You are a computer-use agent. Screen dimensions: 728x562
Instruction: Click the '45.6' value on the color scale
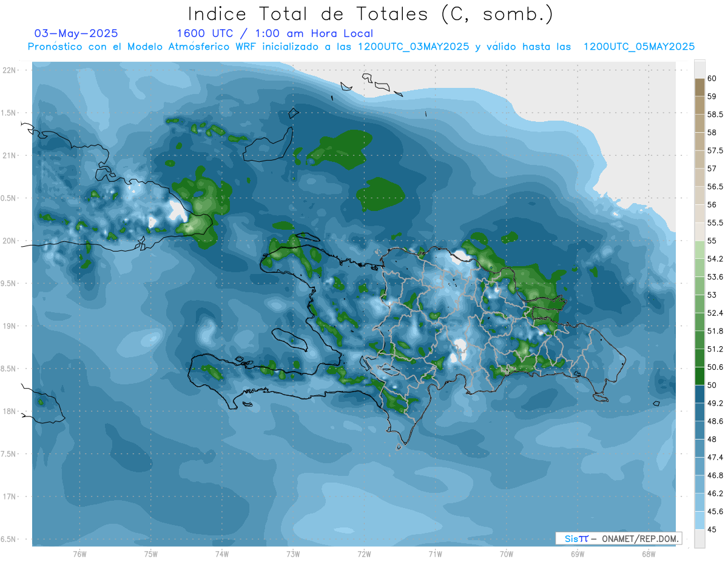715,512
